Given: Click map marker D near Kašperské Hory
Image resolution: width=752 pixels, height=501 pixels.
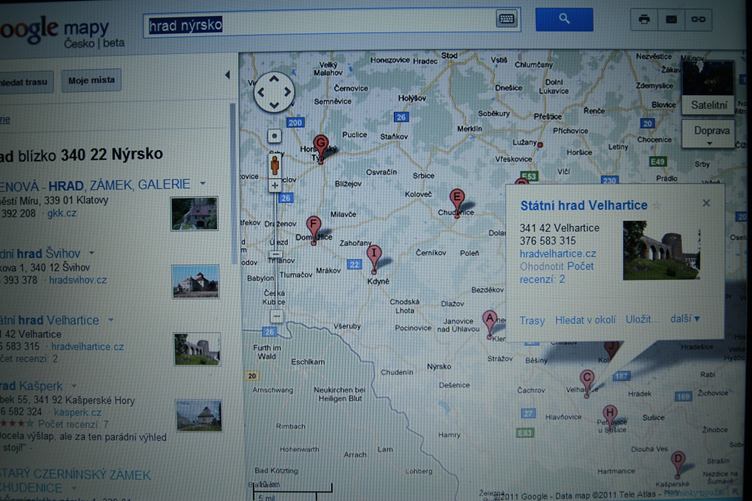Looking at the screenshot, I should (678, 464).
